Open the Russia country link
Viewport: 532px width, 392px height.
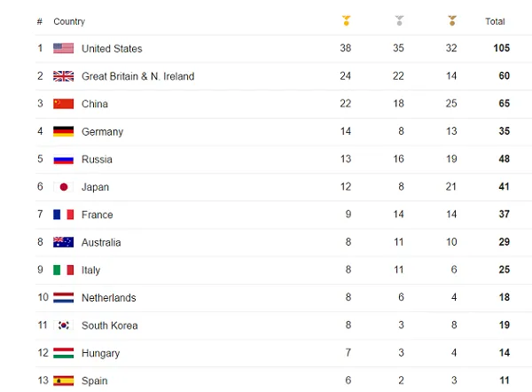point(97,160)
